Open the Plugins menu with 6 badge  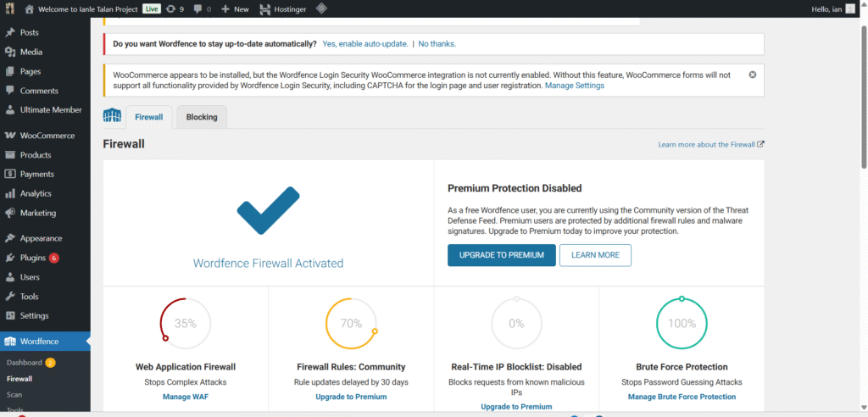click(32, 258)
